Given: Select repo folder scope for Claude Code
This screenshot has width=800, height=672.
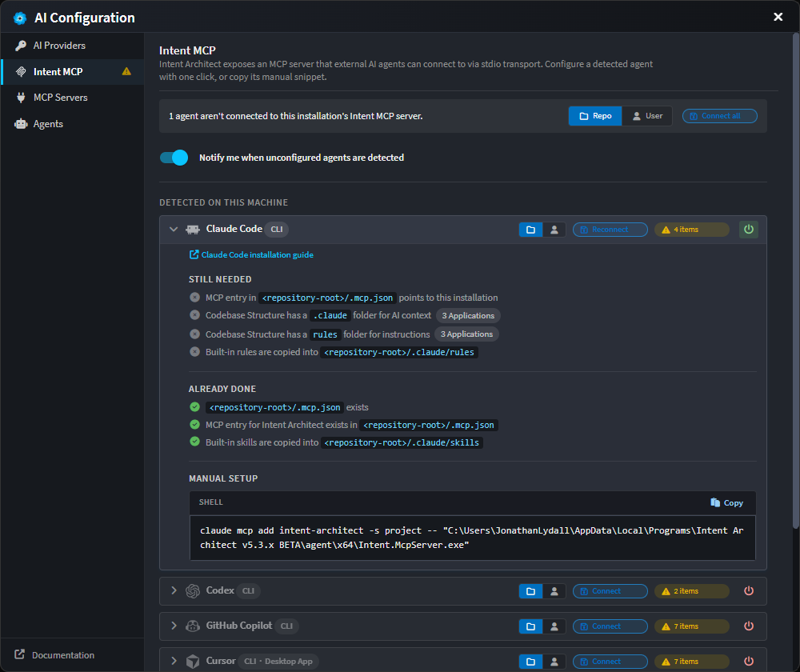Looking at the screenshot, I should tap(530, 230).
